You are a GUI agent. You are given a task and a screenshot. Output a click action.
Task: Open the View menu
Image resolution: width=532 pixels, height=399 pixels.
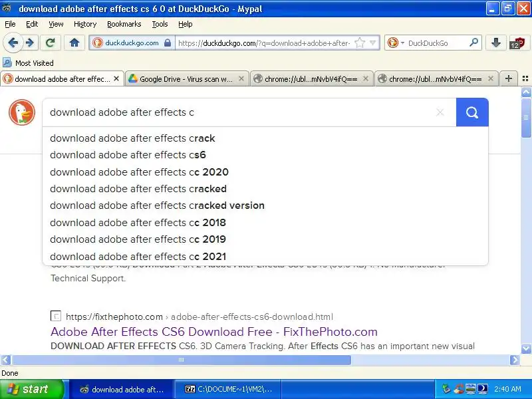(x=56, y=24)
